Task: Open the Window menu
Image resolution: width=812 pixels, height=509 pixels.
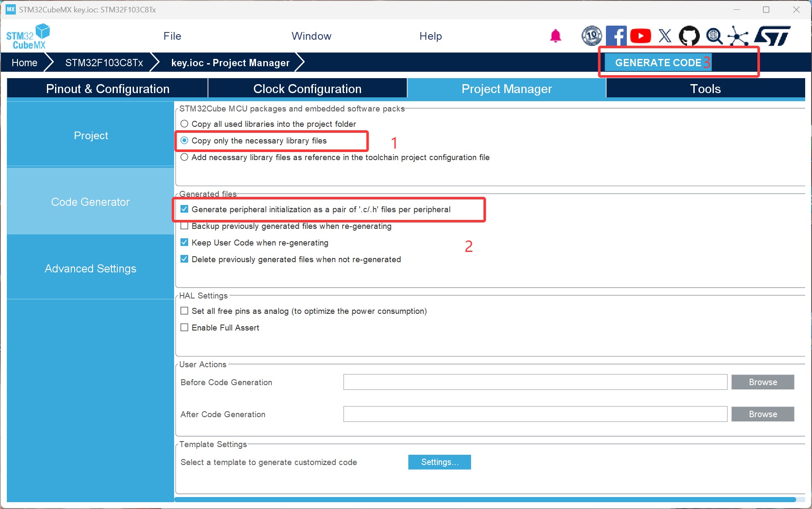Action: [311, 36]
